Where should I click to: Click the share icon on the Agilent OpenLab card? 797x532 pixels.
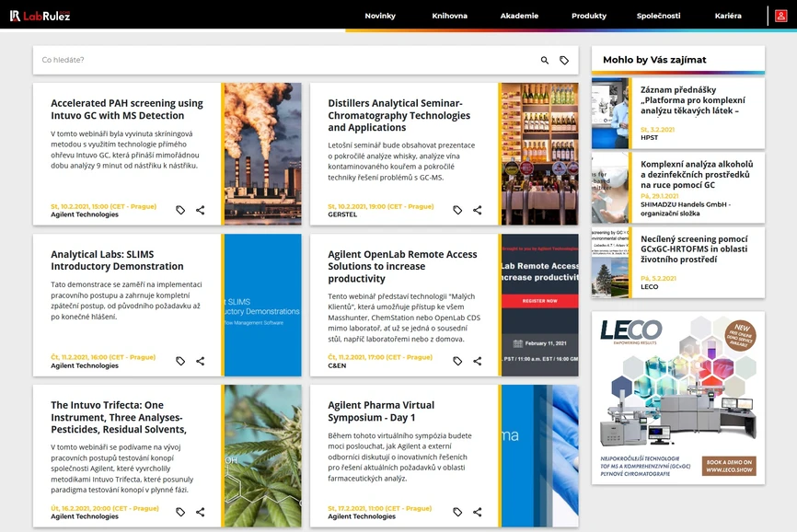pos(477,361)
